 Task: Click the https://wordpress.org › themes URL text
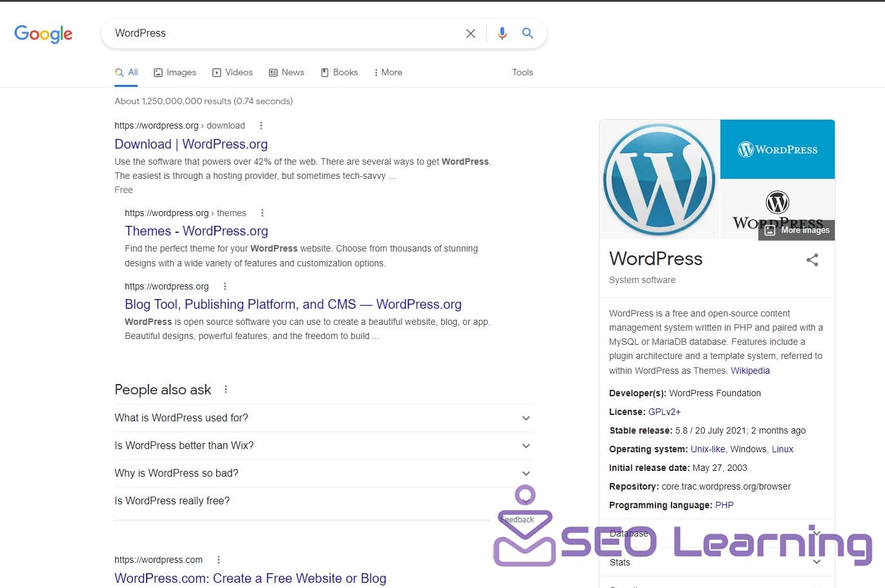[185, 213]
